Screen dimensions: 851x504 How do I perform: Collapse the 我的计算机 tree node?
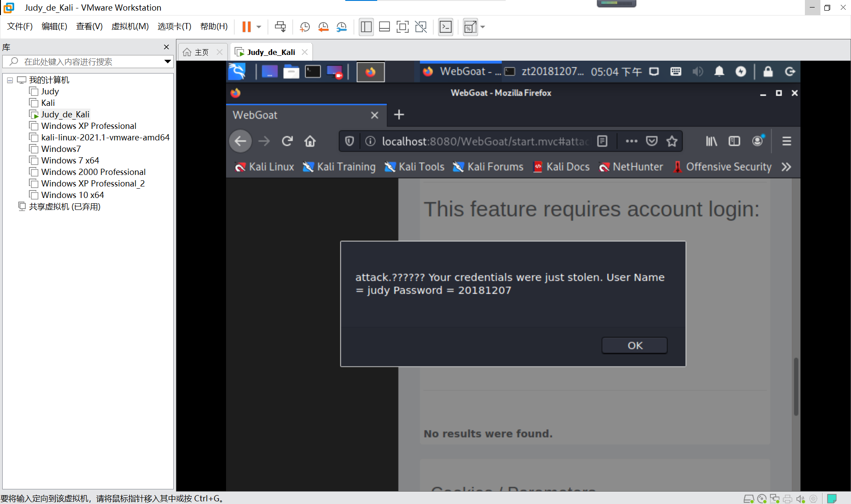pyautogui.click(x=10, y=80)
